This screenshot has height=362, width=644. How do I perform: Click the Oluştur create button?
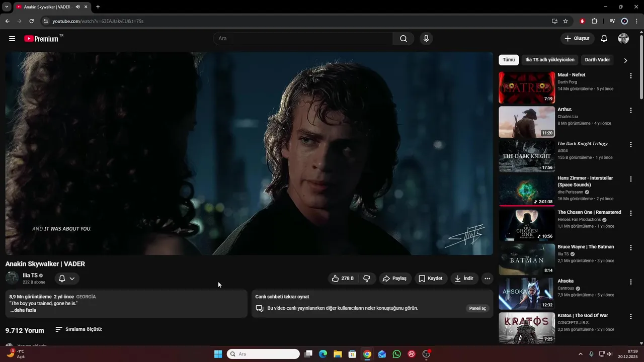tap(578, 39)
